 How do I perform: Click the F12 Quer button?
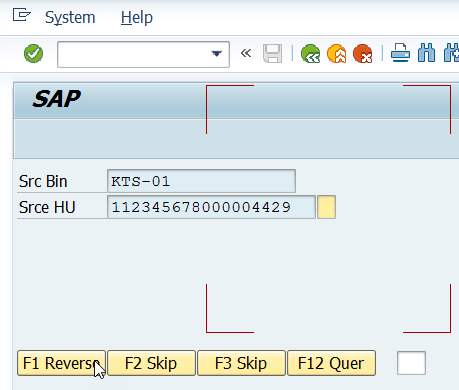click(x=331, y=363)
